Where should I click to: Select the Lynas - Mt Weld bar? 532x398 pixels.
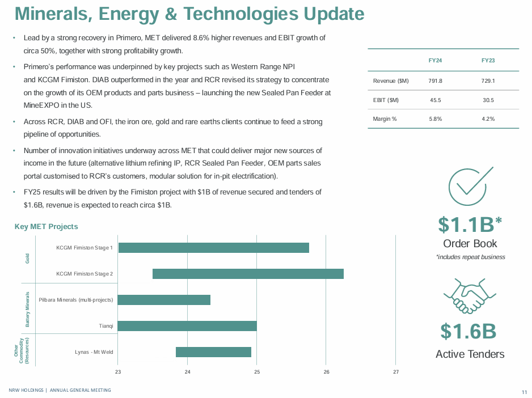pyautogui.click(x=213, y=352)
